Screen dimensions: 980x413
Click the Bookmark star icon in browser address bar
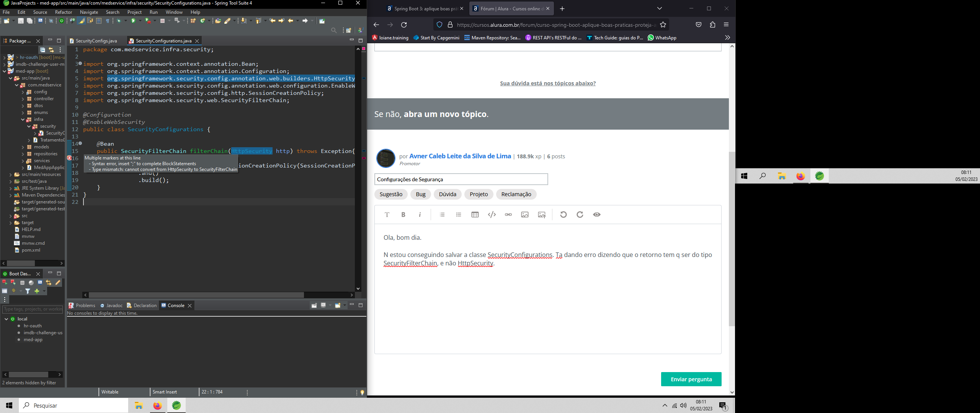tap(663, 24)
